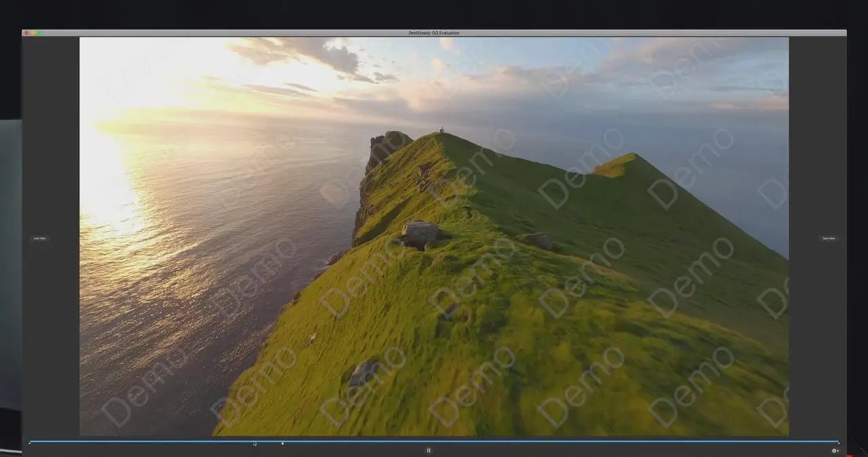Click the blue timeline scrub bar
868x457 pixels.
click(434, 442)
